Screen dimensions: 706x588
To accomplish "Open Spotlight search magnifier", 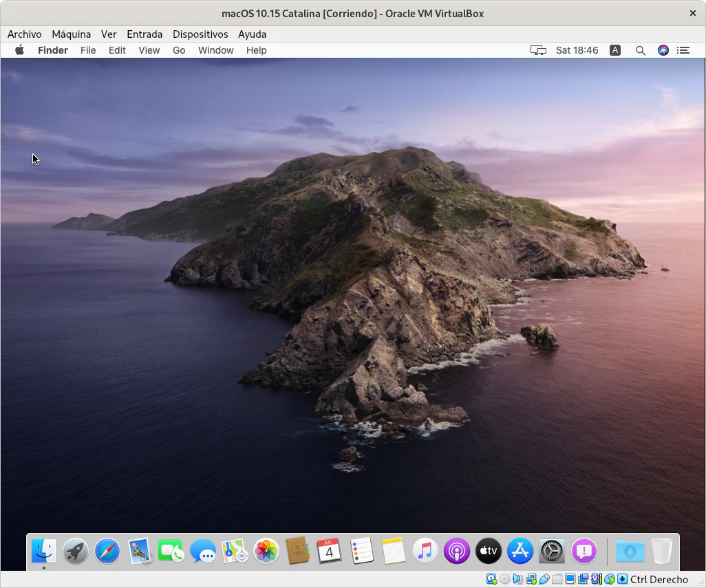I will click(641, 50).
